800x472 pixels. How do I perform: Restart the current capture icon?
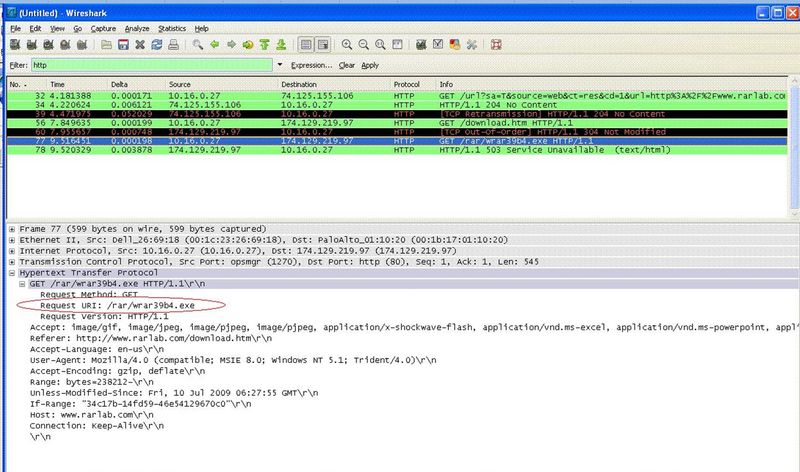[x=82, y=45]
